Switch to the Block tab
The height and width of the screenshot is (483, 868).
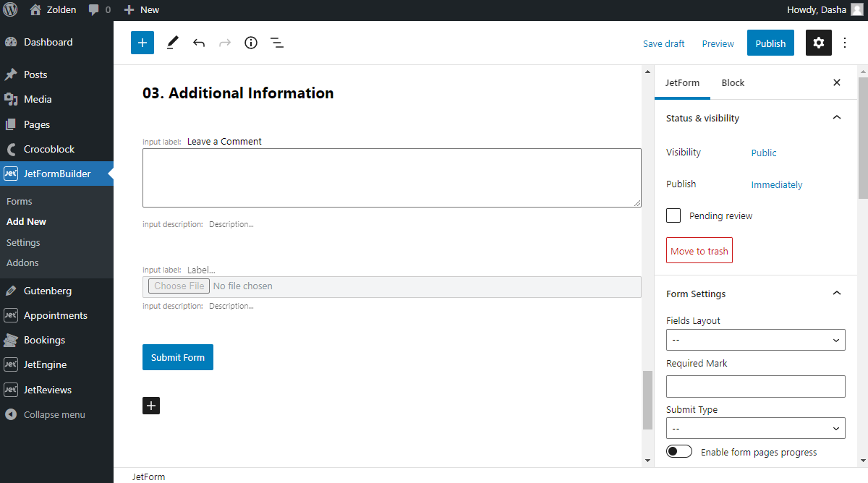point(733,82)
